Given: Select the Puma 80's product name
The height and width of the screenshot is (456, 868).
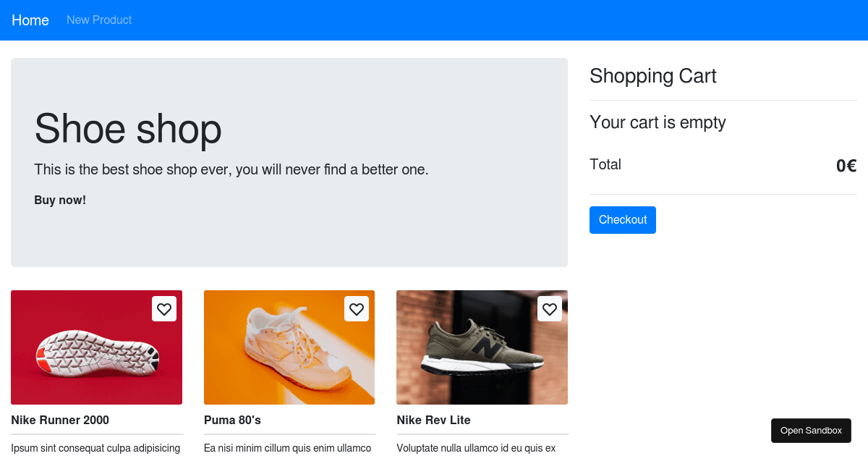Looking at the screenshot, I should tap(232, 420).
